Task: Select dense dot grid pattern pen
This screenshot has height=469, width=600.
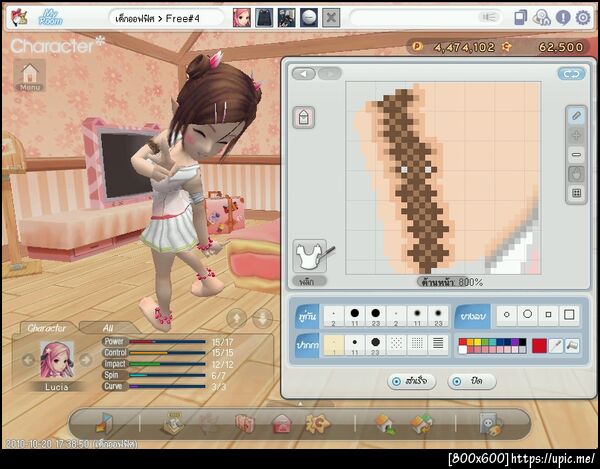Action: click(417, 345)
